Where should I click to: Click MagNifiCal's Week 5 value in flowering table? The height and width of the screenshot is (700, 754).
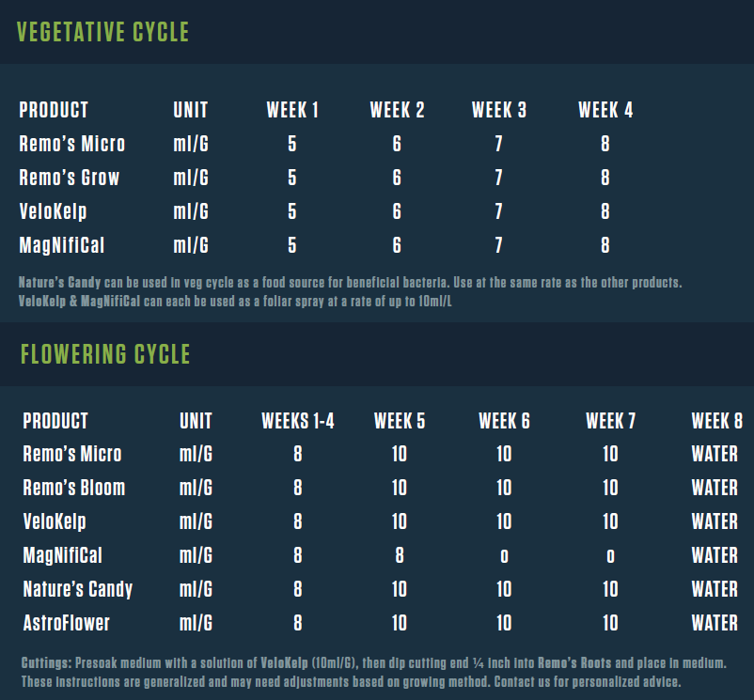400,555
